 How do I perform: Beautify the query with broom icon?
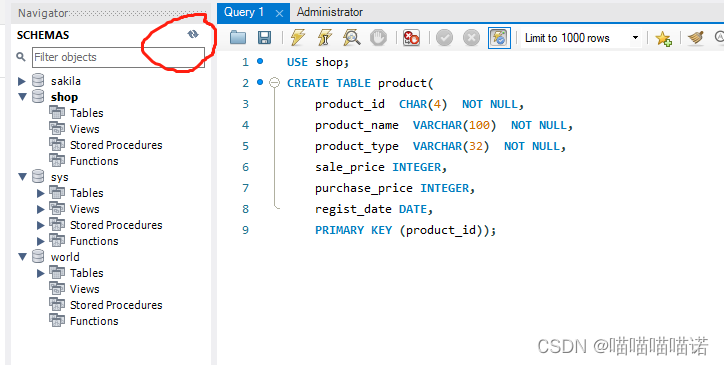[x=695, y=38]
